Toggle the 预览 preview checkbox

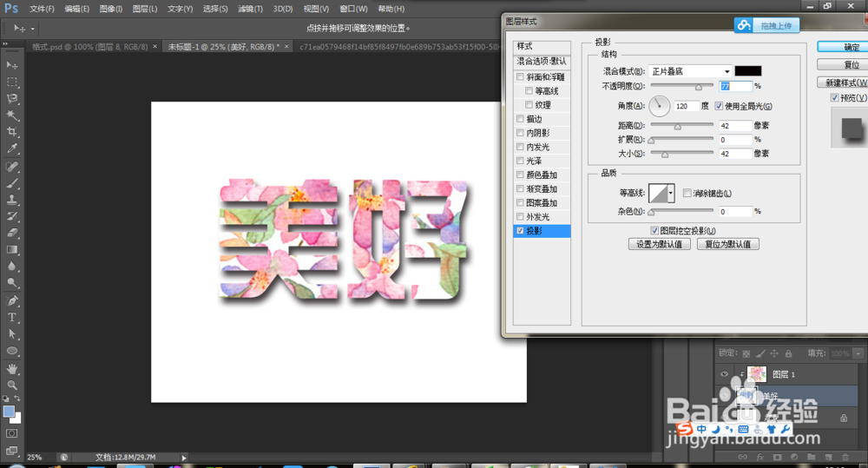tap(834, 97)
